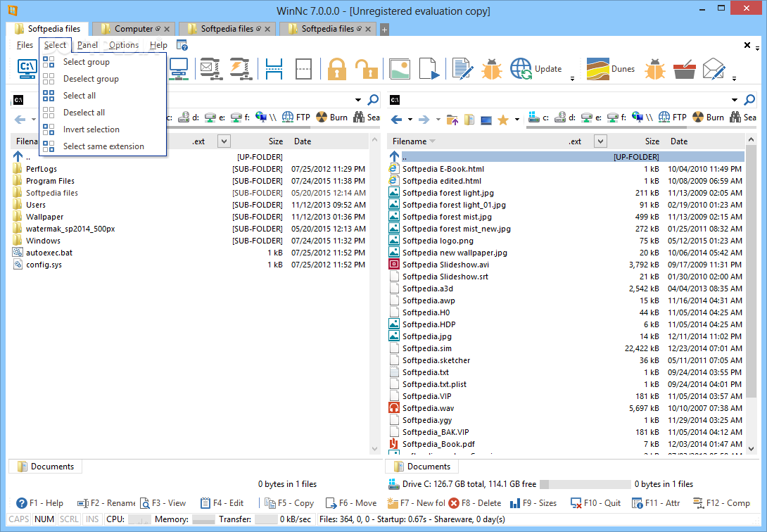Choose Select same extension from menu

(103, 146)
